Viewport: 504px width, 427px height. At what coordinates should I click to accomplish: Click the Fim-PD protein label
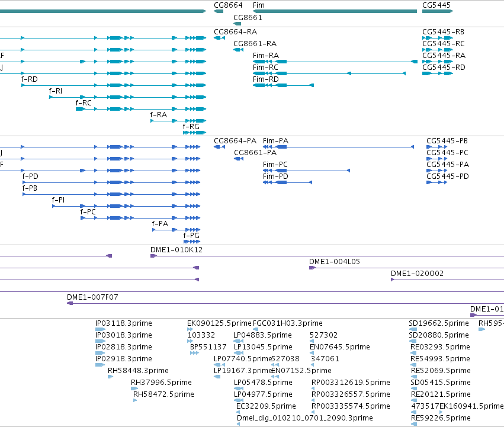tap(275, 176)
